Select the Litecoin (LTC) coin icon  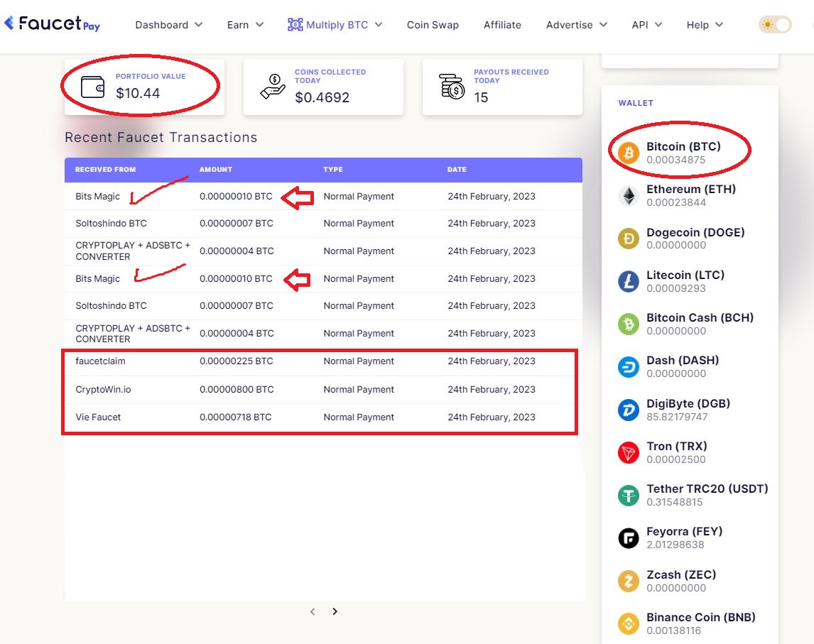tap(628, 281)
